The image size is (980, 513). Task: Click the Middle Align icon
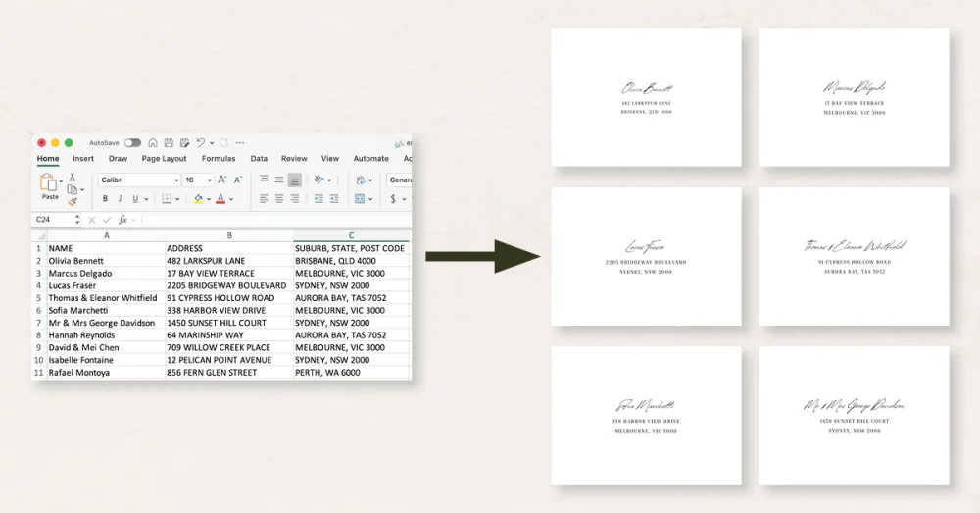[x=279, y=180]
